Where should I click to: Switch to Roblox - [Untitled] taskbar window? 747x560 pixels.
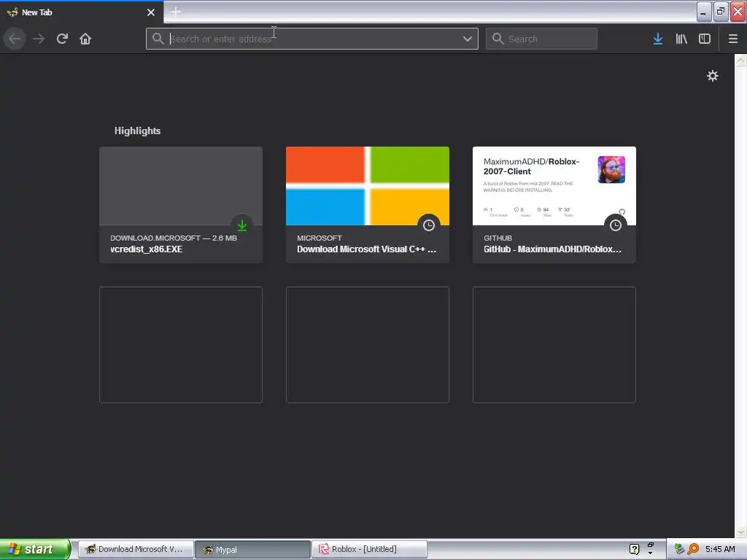pos(369,549)
